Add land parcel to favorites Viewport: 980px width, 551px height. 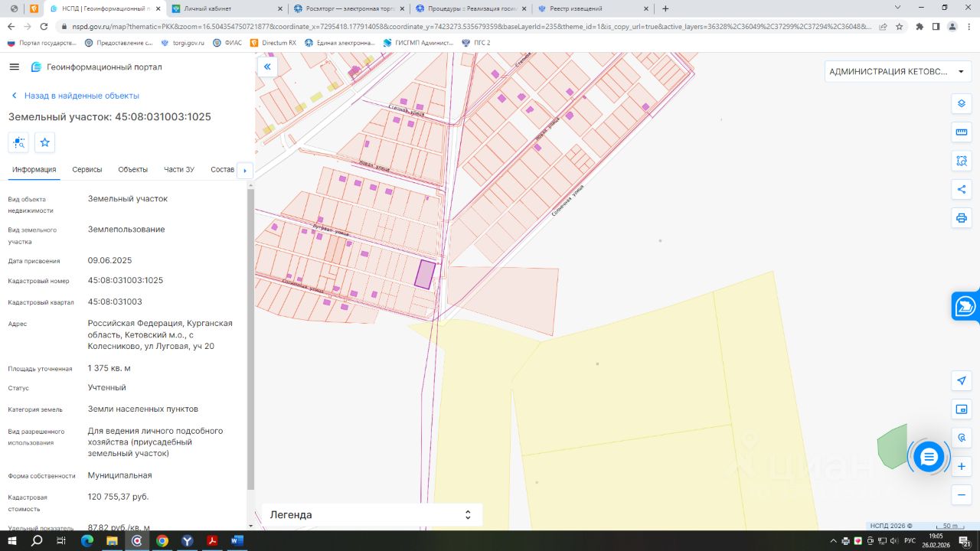45,142
